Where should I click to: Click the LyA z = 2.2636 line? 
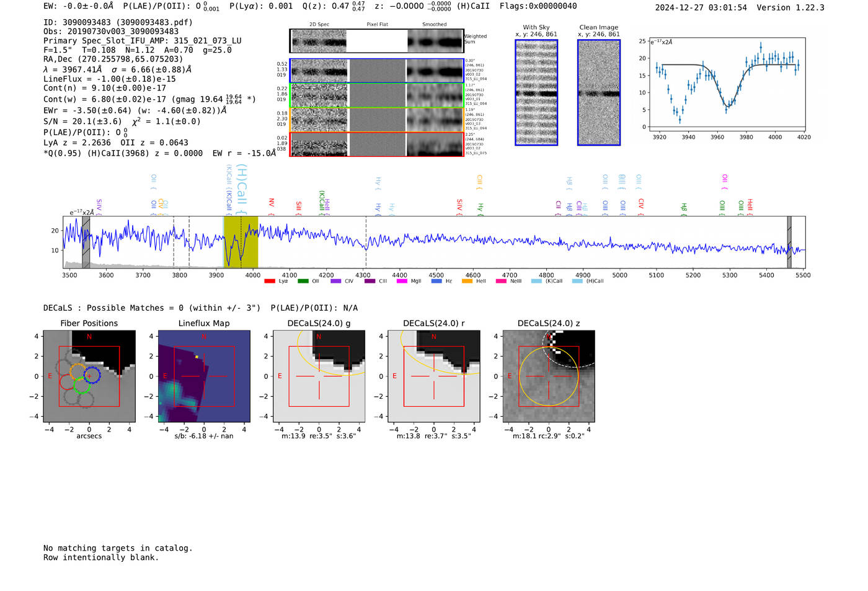[116, 143]
